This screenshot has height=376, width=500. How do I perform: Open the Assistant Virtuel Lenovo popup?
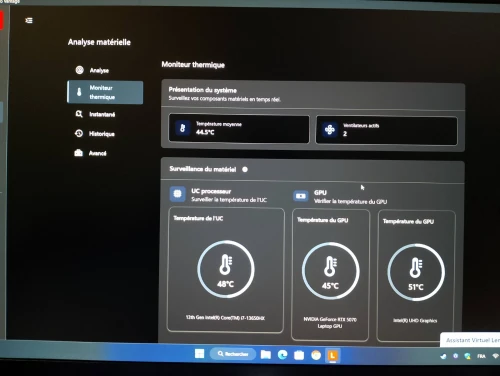tap(470, 340)
